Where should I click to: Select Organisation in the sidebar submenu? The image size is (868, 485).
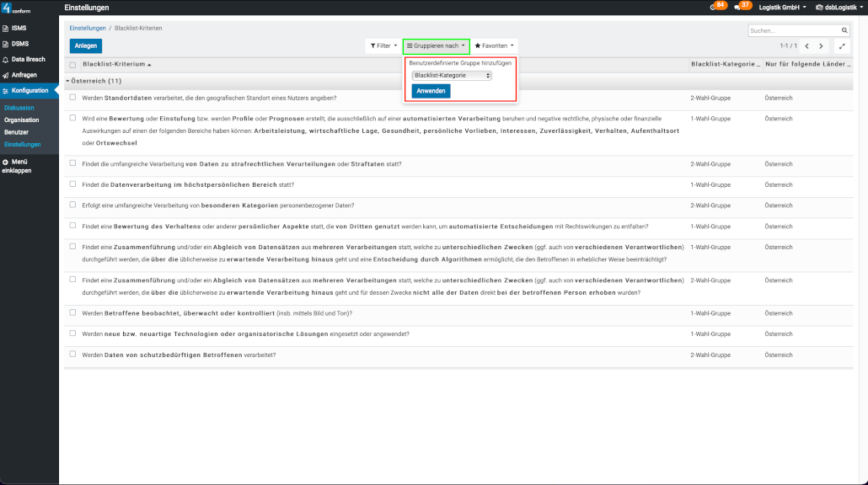[x=21, y=120]
